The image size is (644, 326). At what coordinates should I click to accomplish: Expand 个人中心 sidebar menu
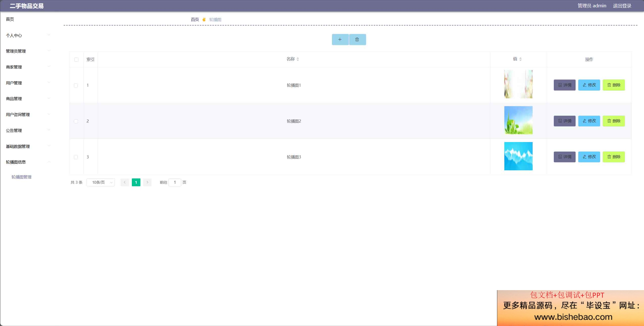[28, 35]
